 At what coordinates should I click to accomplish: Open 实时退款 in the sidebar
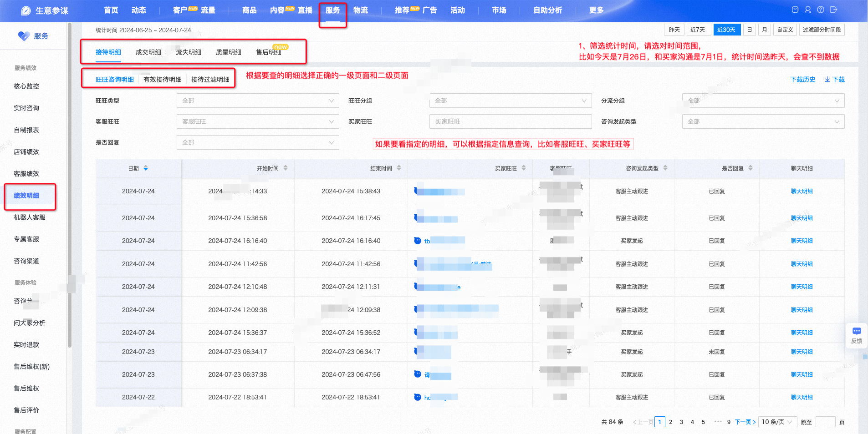tap(26, 345)
